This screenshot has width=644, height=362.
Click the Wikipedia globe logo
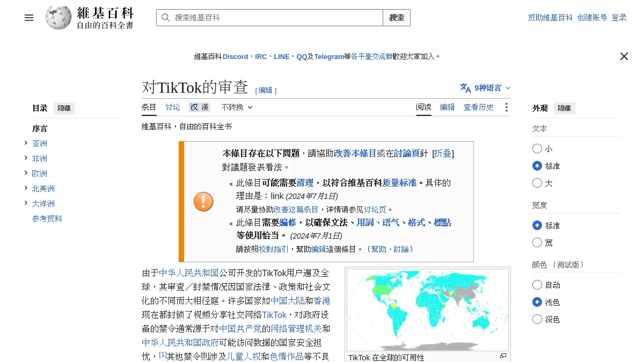(58, 18)
